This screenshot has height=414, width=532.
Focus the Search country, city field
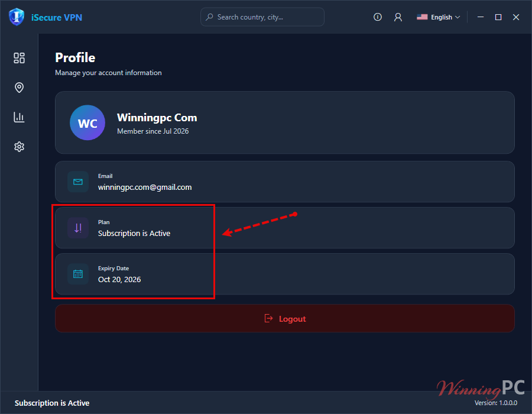pos(262,17)
